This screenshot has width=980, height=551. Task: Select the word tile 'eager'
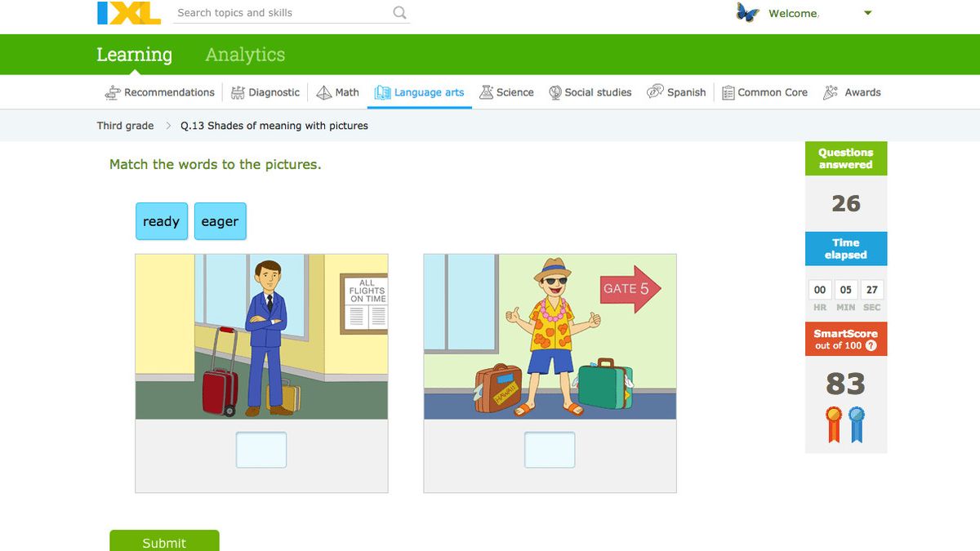click(x=220, y=221)
